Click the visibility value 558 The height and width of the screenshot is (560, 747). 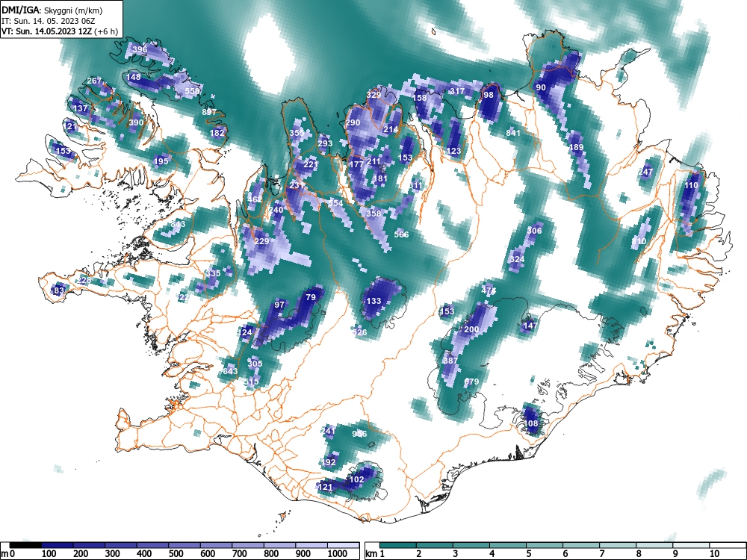point(192,91)
